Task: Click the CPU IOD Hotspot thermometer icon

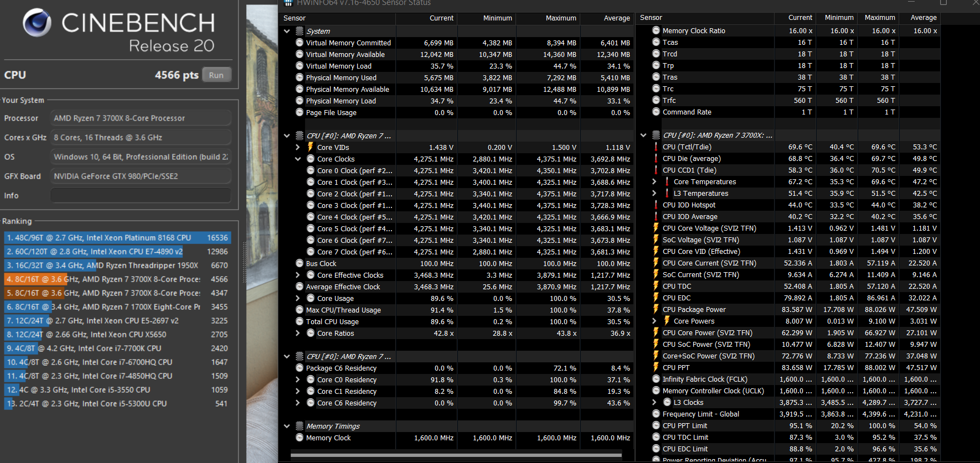Action: [x=656, y=205]
